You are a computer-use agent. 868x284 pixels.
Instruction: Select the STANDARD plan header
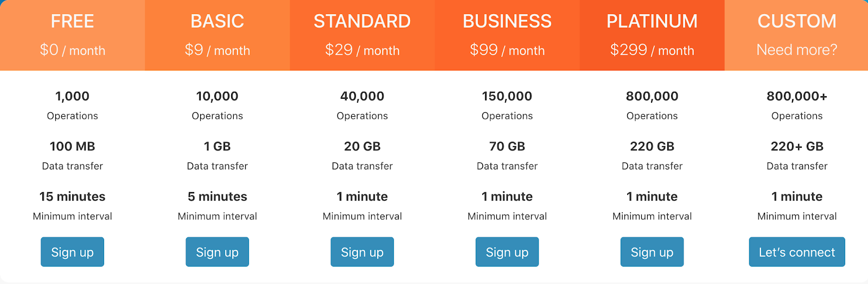pos(362,21)
